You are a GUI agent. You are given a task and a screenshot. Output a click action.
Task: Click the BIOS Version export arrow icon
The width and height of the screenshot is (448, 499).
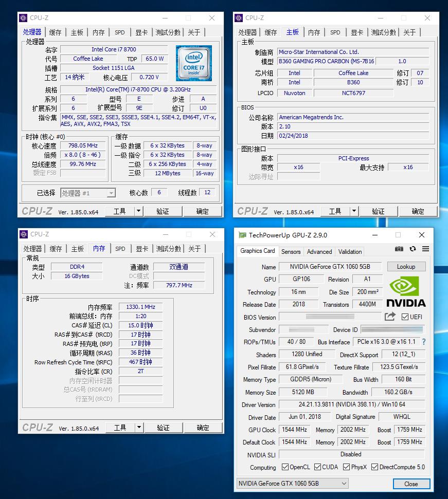[390, 317]
